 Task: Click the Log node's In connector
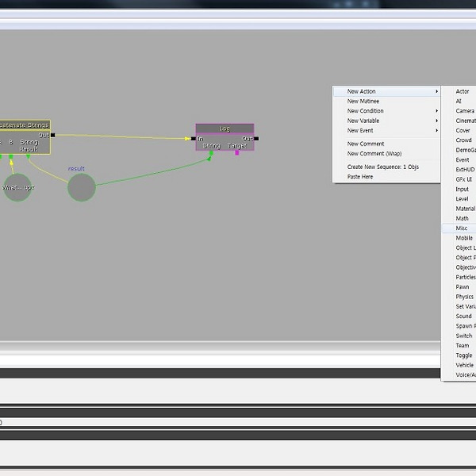click(x=194, y=139)
